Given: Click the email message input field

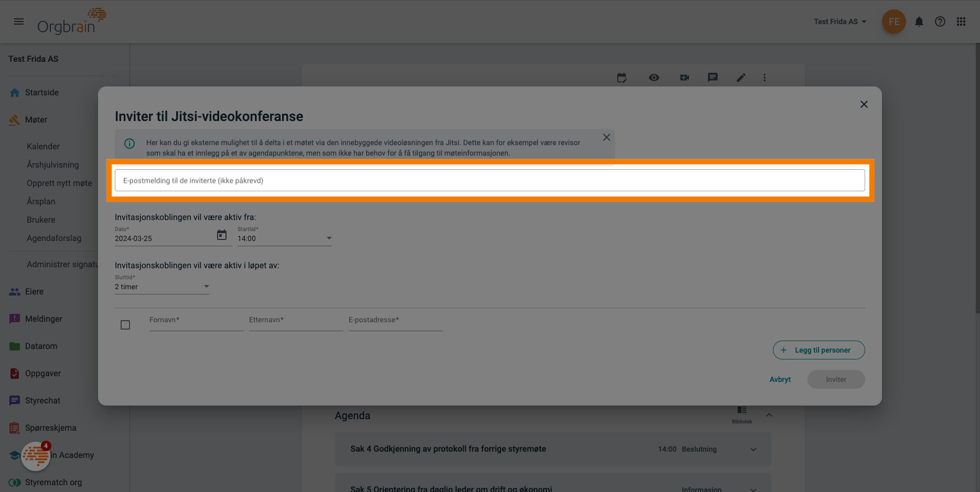Looking at the screenshot, I should point(490,180).
